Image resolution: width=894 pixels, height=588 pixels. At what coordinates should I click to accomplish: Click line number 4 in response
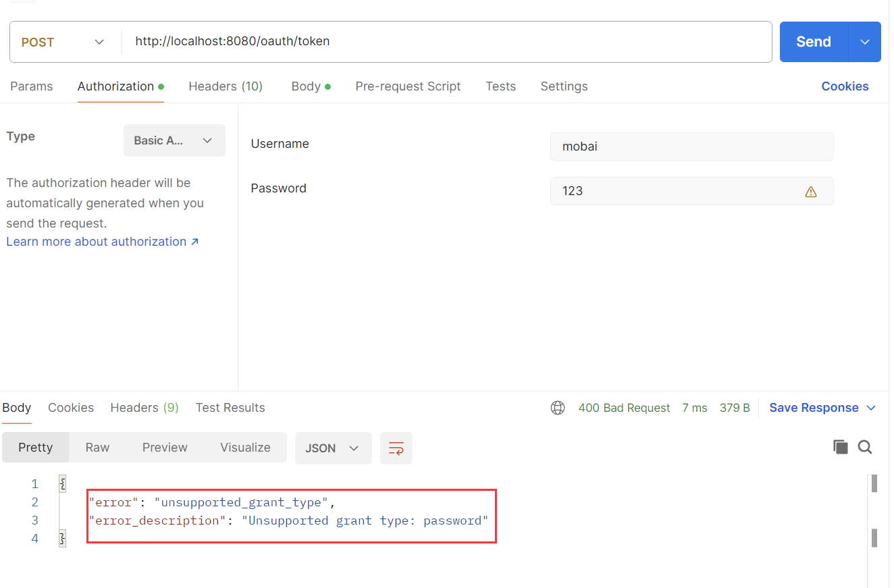(35, 539)
